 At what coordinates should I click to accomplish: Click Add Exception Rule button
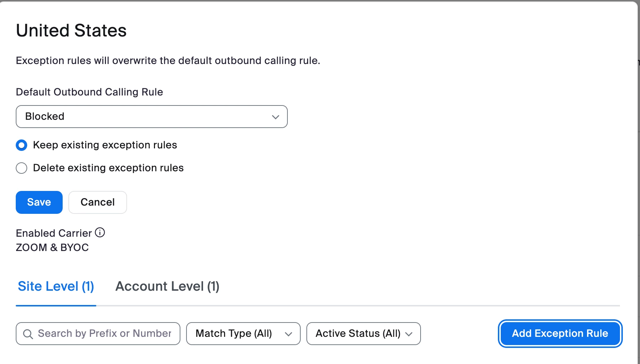[560, 334]
